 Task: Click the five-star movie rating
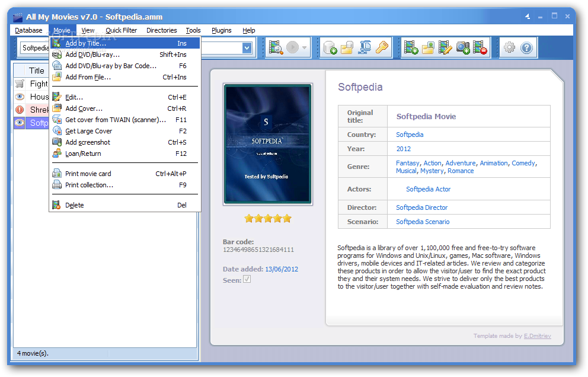pos(268,219)
